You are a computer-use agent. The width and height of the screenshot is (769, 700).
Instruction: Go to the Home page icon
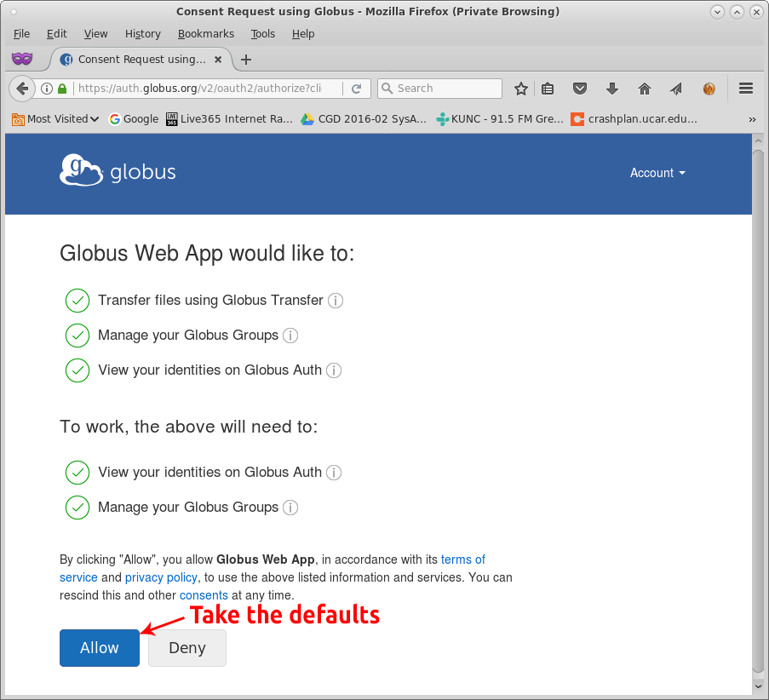click(x=645, y=89)
